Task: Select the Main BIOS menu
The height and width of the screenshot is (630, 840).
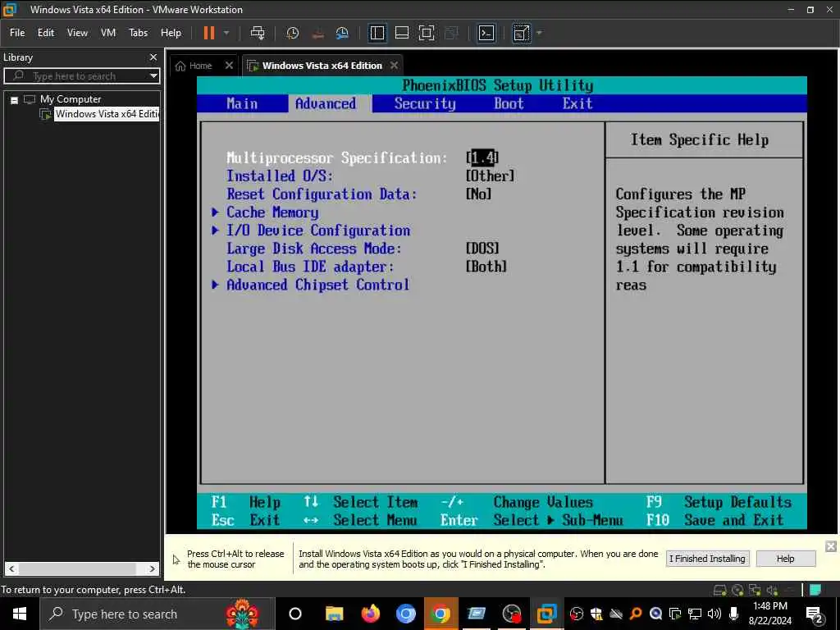Action: 242,103
